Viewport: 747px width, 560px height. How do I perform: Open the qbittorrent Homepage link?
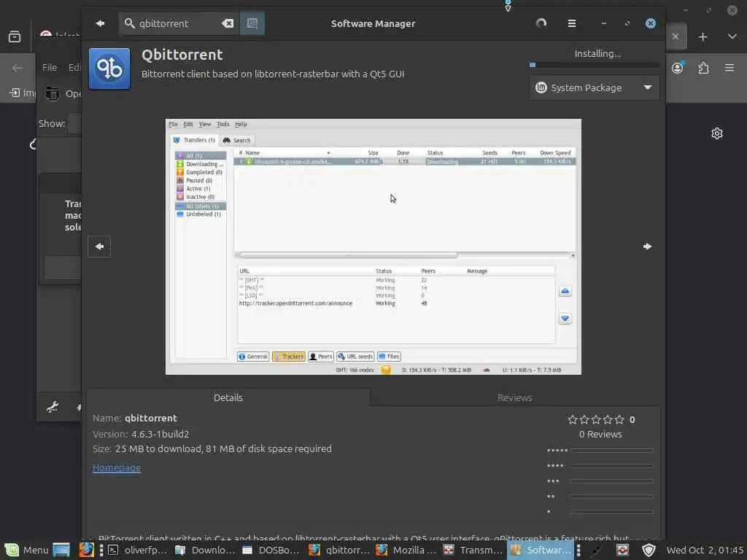pyautogui.click(x=117, y=467)
